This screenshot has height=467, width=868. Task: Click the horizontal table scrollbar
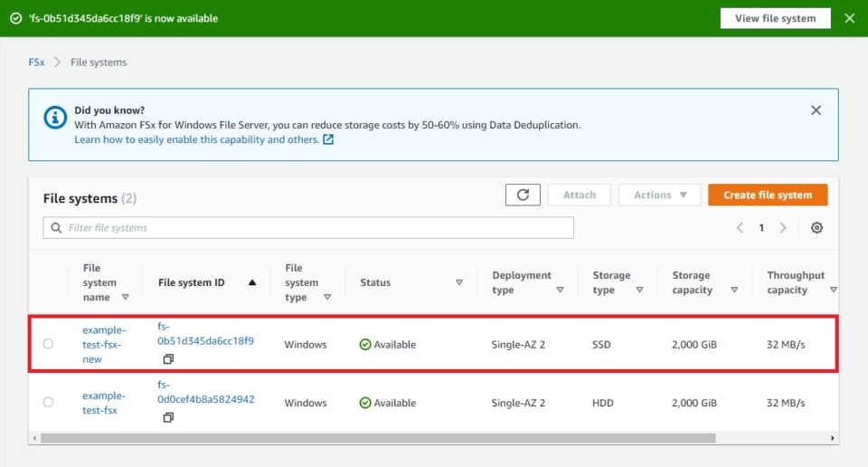(378, 438)
